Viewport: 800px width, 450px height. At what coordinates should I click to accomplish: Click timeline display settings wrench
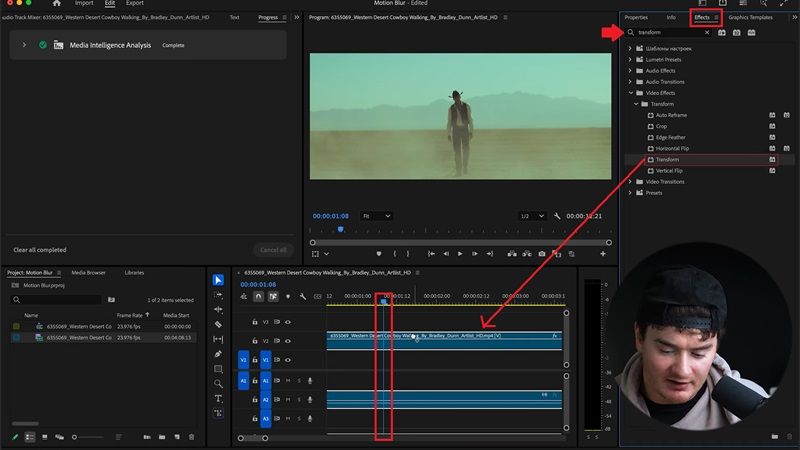[303, 296]
